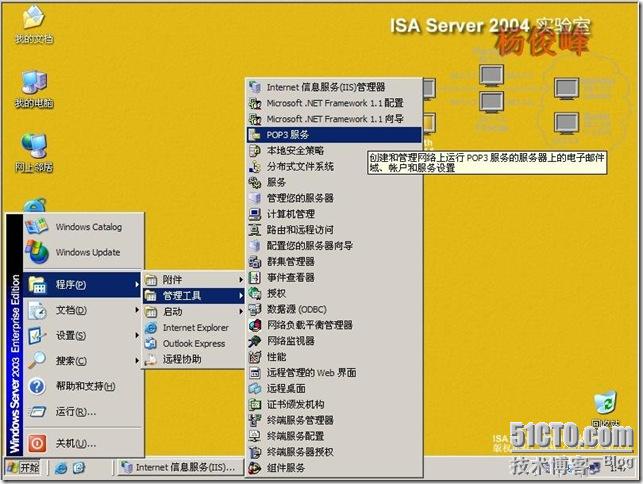Click the 网络负载平衡管理器 icon

pos(255,325)
